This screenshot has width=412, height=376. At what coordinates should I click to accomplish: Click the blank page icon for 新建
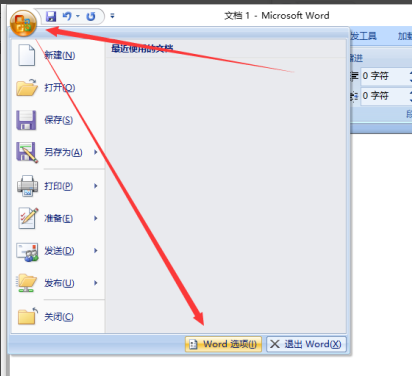[x=26, y=55]
